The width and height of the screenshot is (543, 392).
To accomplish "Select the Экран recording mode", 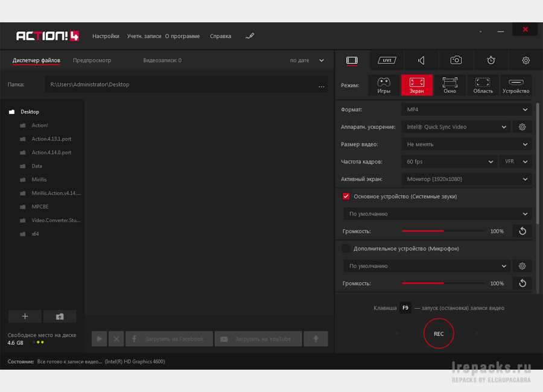I will point(416,85).
